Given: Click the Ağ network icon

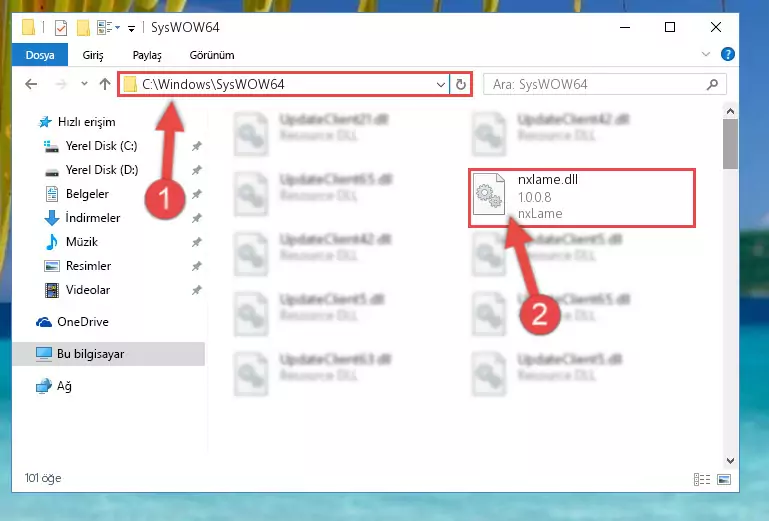Looking at the screenshot, I should tap(44, 386).
